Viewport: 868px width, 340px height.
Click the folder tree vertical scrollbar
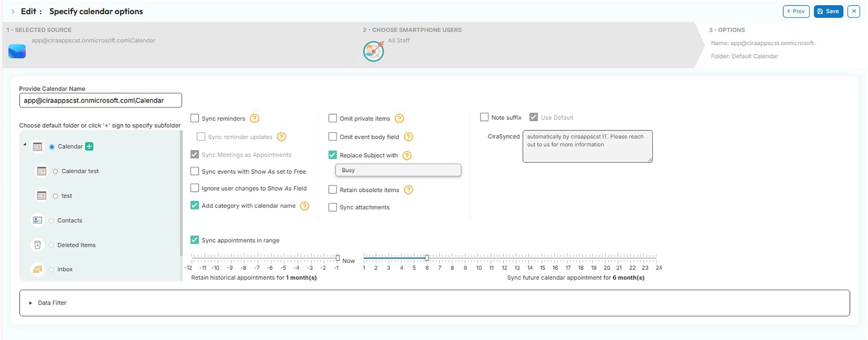pos(181,193)
